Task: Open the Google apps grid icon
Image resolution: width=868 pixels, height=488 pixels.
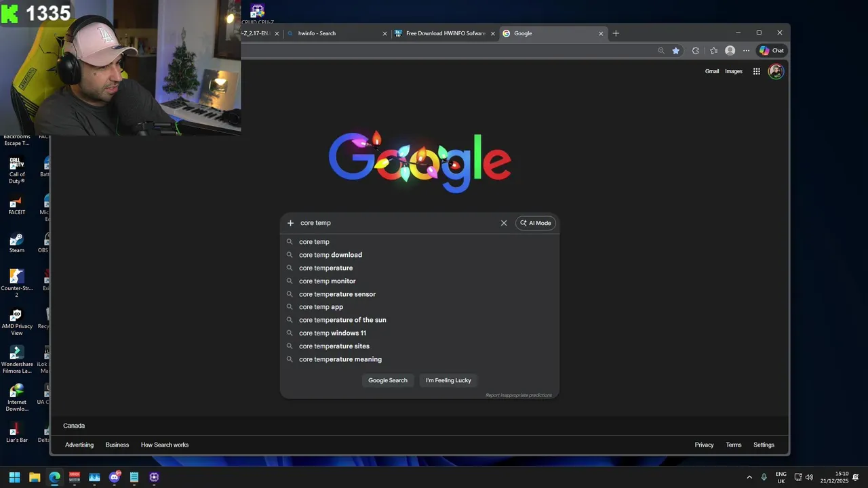Action: pyautogui.click(x=756, y=71)
